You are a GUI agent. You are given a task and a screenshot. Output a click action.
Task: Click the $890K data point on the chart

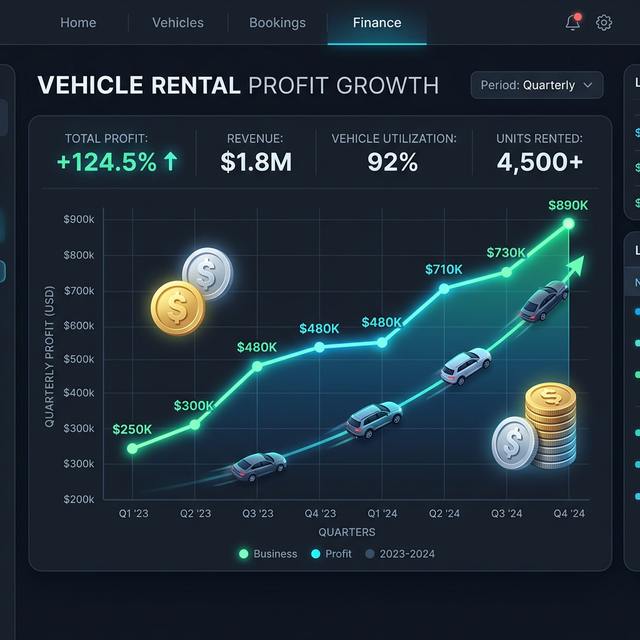pyautogui.click(x=569, y=224)
